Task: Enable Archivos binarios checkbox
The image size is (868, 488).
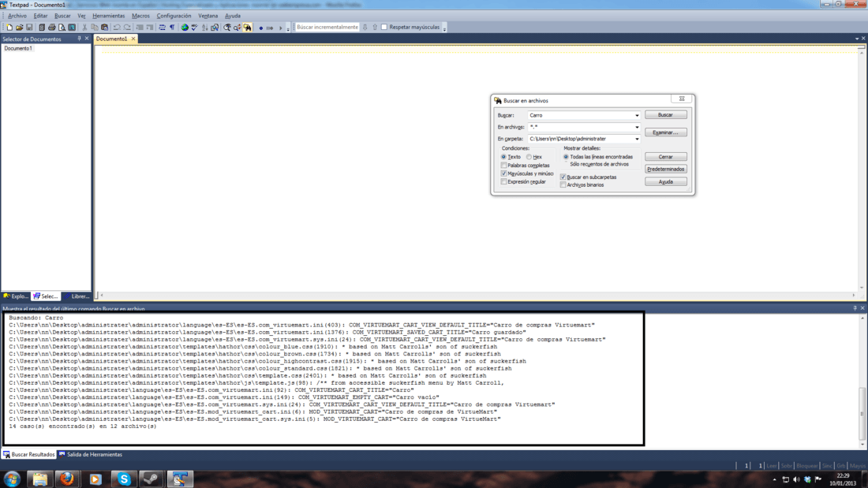Action: pyautogui.click(x=563, y=184)
